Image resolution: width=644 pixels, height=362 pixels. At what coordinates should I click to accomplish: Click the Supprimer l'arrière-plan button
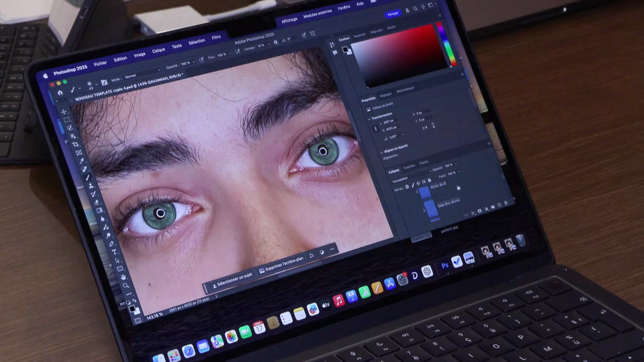click(x=281, y=265)
